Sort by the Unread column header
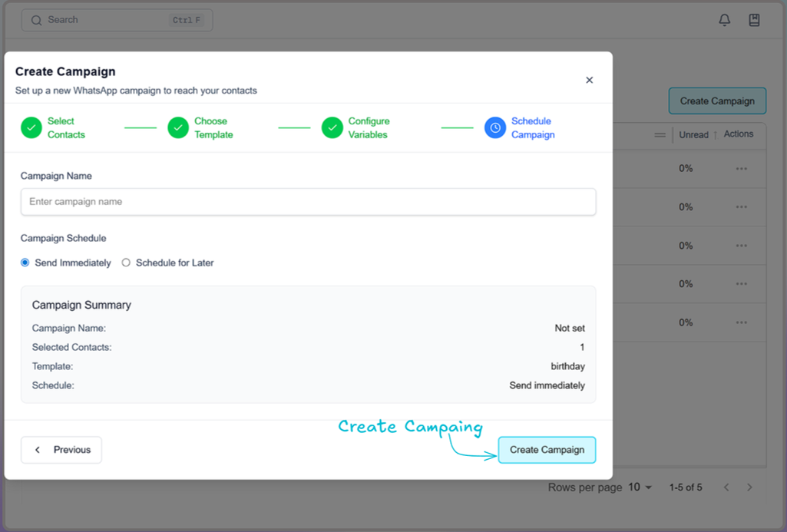The image size is (787, 532). [693, 134]
